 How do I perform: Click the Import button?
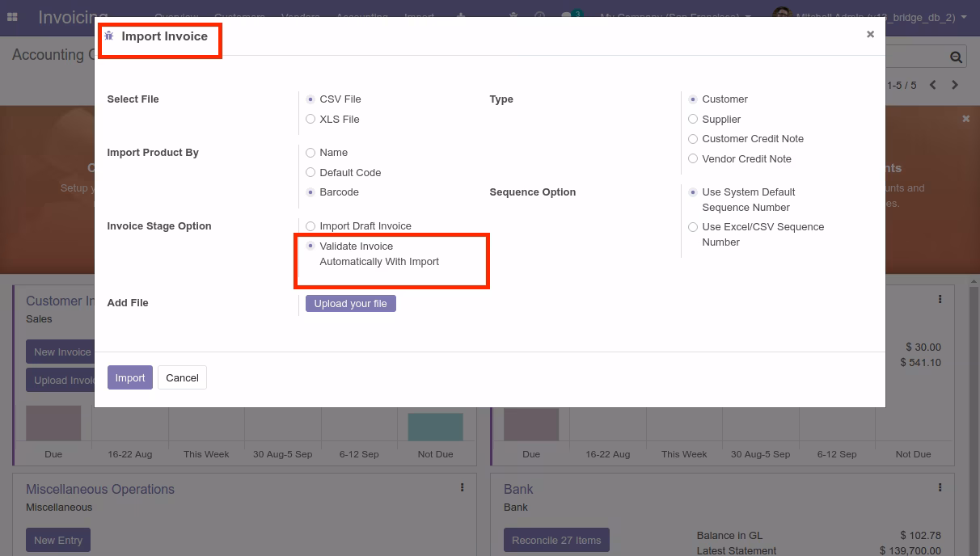130,377
